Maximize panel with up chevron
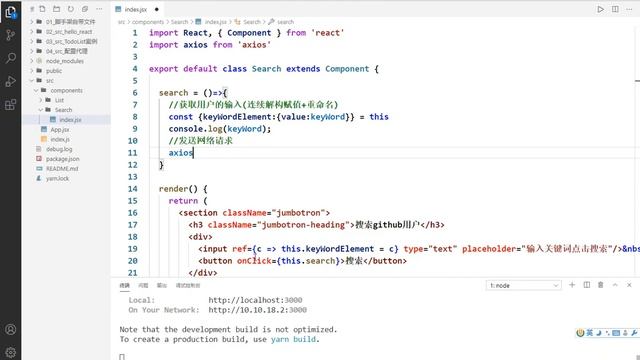Viewport: 640px width, 360px height. 615,285
